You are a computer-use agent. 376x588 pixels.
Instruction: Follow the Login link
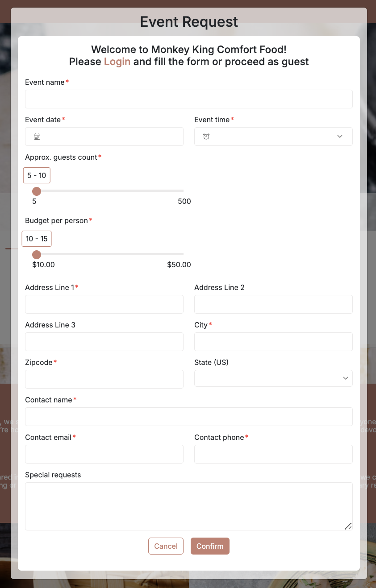pyautogui.click(x=117, y=62)
